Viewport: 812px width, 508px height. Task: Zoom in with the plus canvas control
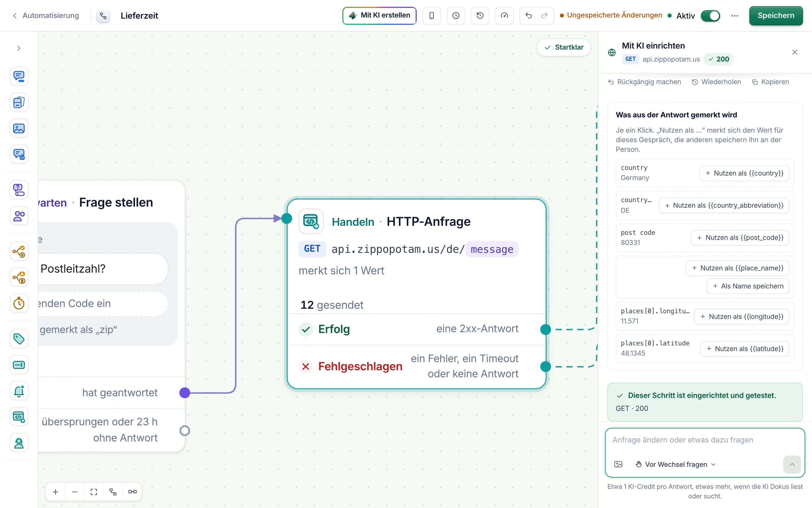pyautogui.click(x=56, y=492)
